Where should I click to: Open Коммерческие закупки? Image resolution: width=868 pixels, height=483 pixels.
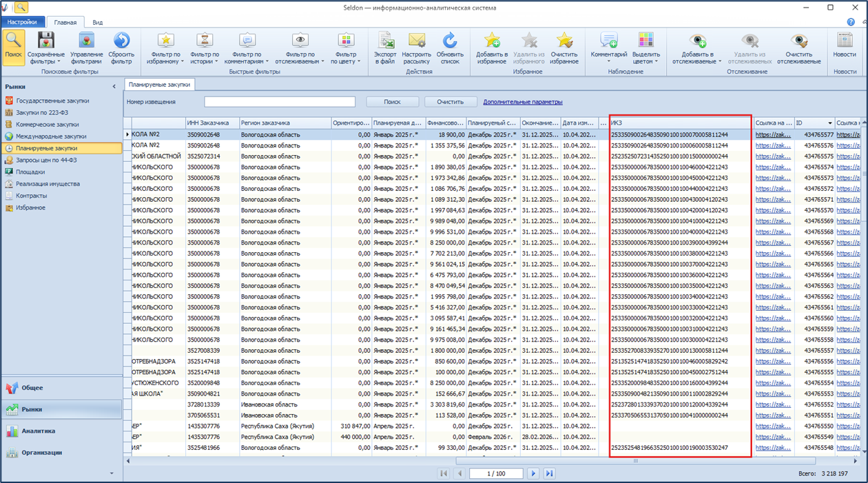[48, 125]
